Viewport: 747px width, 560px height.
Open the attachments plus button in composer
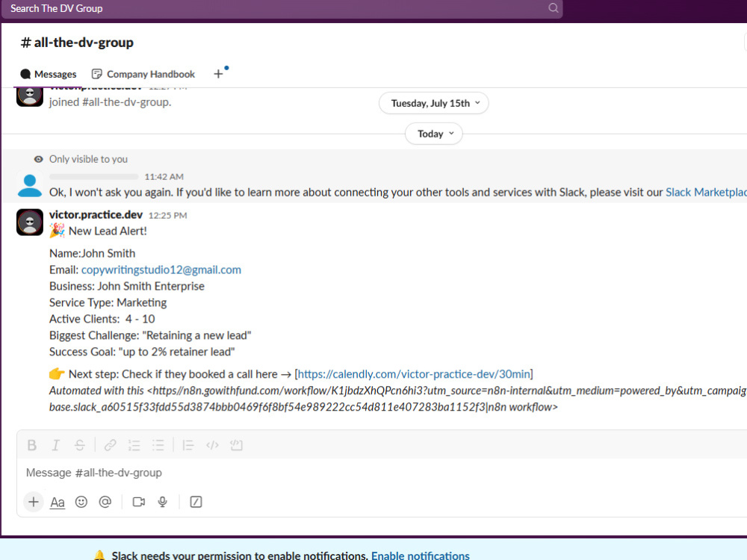34,502
